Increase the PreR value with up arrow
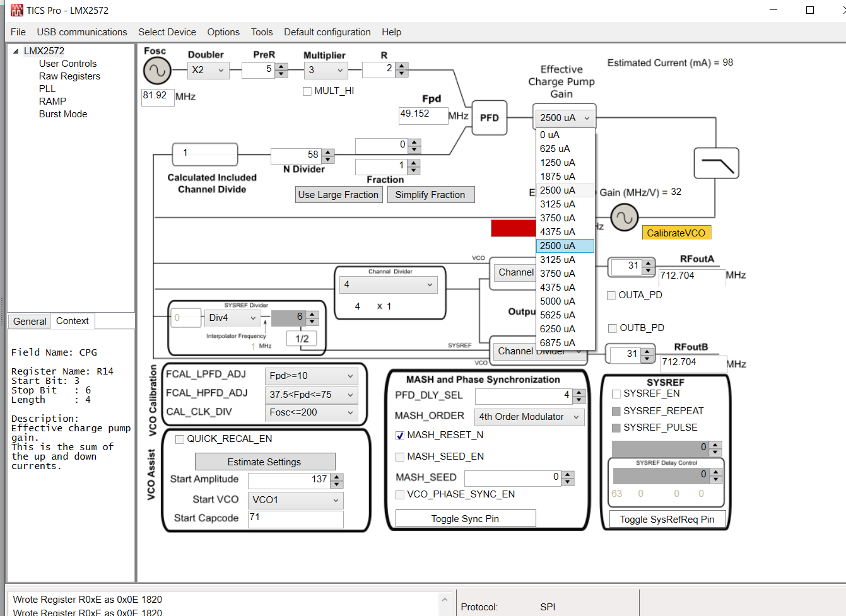 click(x=281, y=66)
